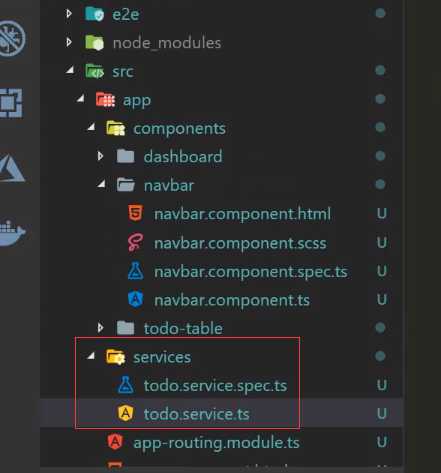Expand the node_modules folder arrow
441x473 pixels.
69,42
